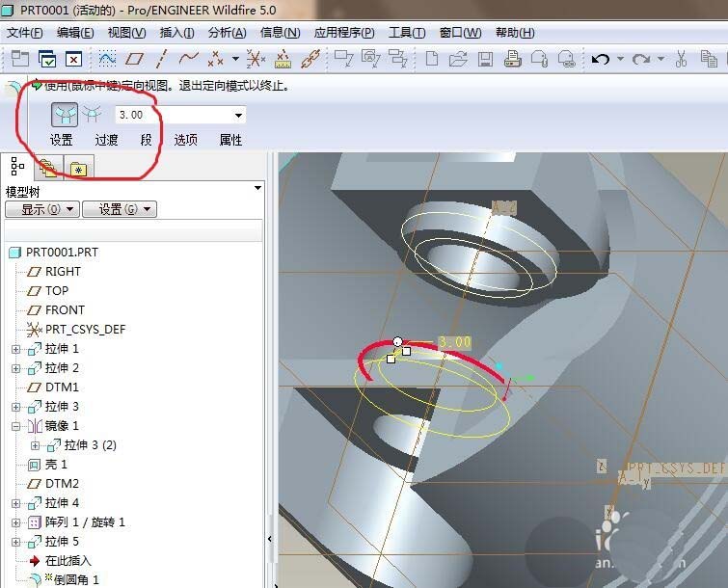The image size is (728, 588).
Task: Click the 模型树 header dropdown arrow
Action: 257,188
